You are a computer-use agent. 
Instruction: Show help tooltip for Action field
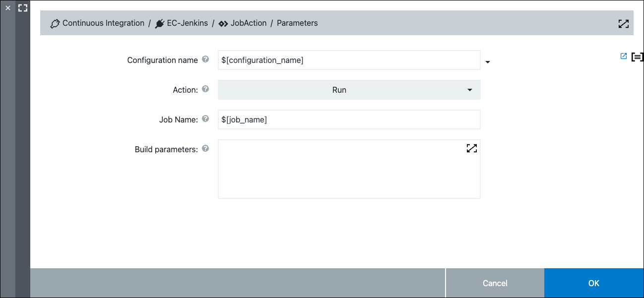(x=206, y=90)
